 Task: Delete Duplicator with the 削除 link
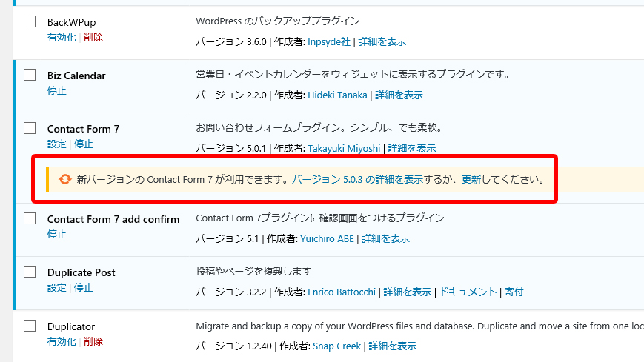(93, 341)
